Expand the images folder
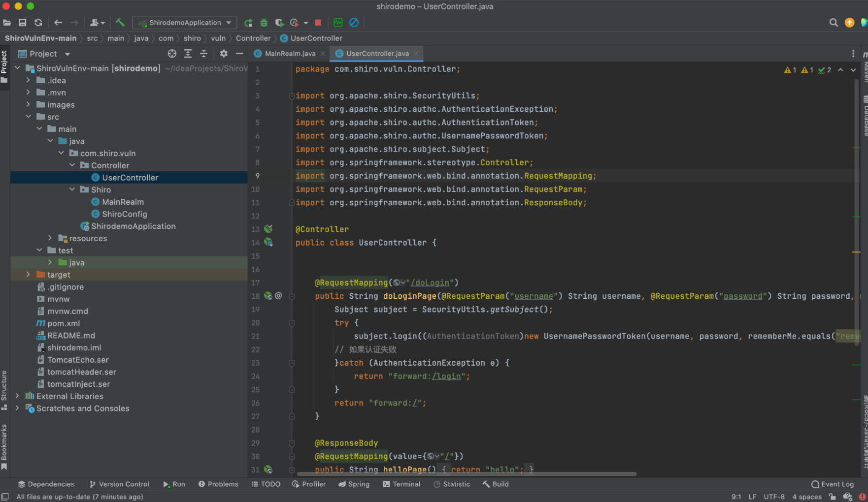 pos(28,104)
